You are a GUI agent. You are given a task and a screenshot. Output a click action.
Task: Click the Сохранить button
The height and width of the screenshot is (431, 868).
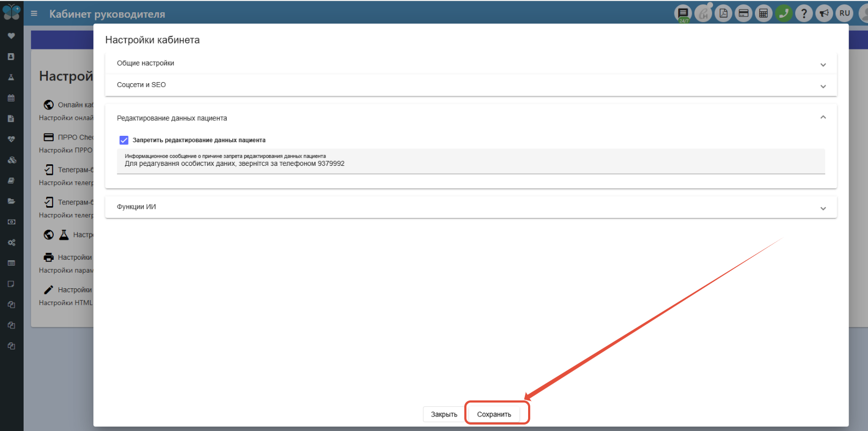[x=494, y=414]
